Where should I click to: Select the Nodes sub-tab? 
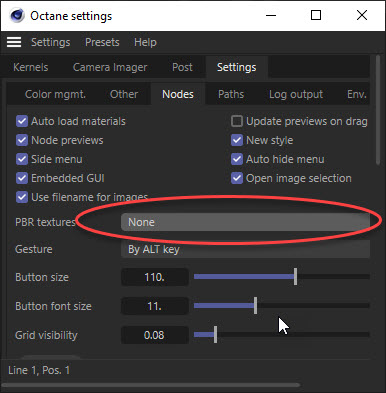point(178,94)
